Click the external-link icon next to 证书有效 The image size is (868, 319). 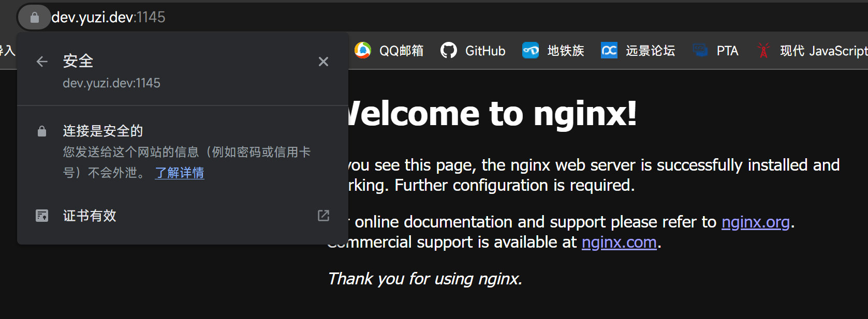tap(323, 216)
